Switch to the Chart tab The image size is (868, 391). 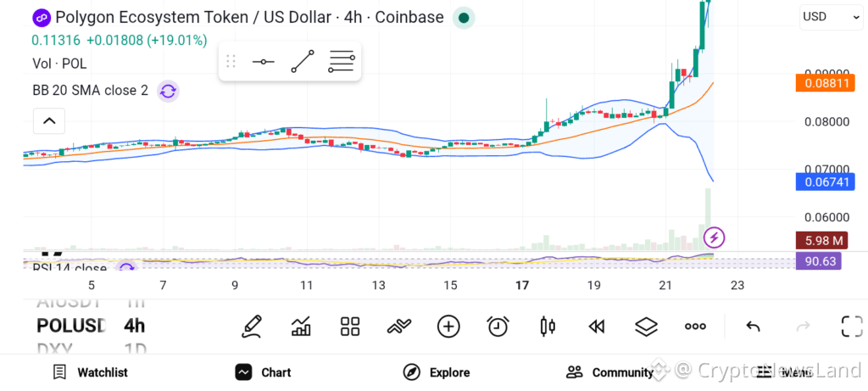pos(263,372)
